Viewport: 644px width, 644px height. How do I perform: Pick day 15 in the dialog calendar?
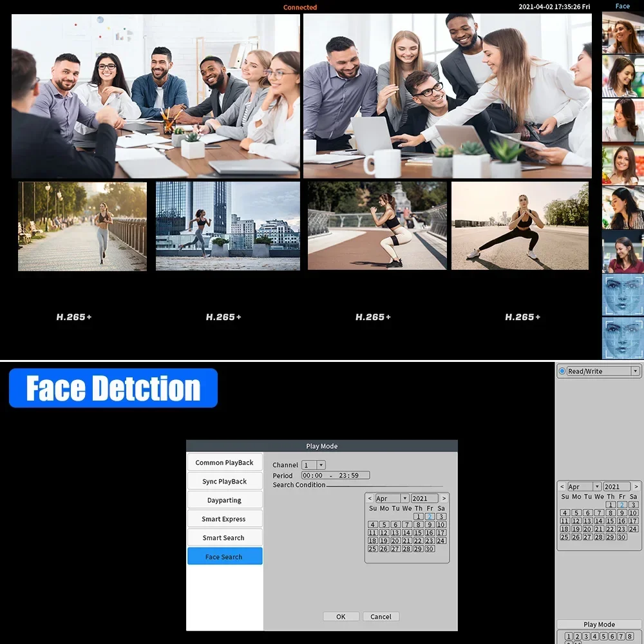[x=418, y=533]
